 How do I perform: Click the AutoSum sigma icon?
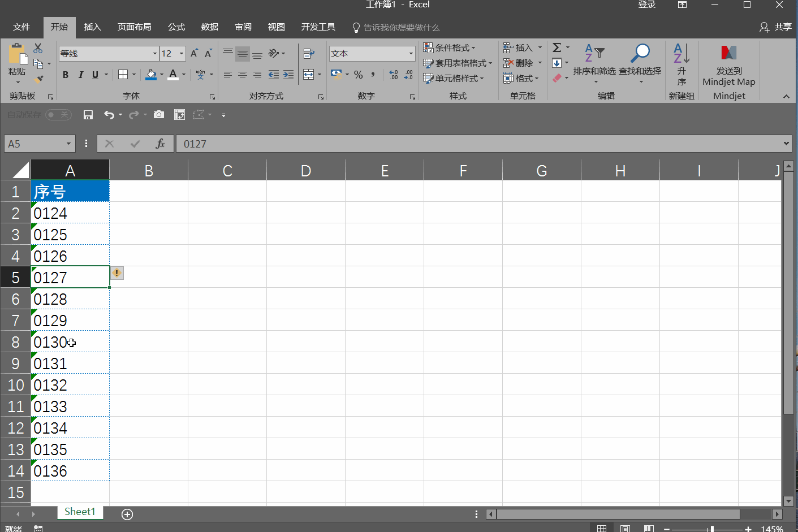[557, 47]
